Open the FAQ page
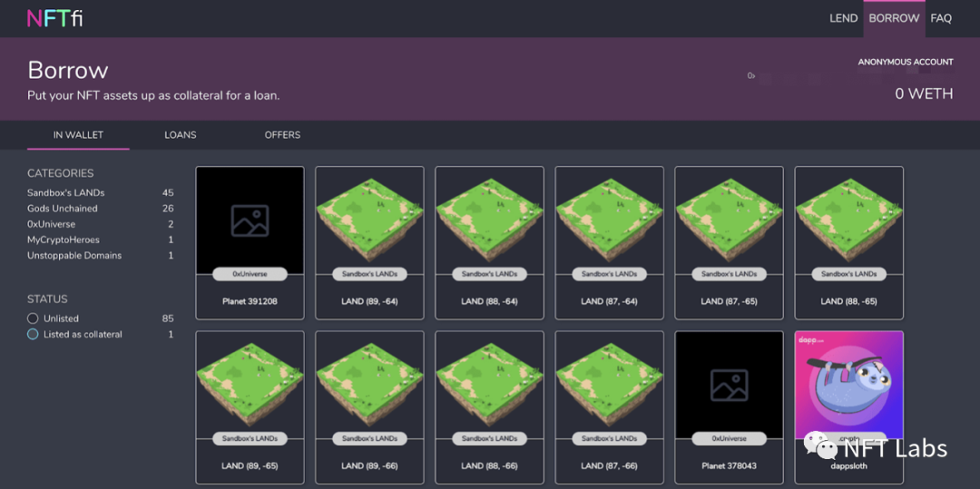The width and height of the screenshot is (980, 489). (x=941, y=19)
